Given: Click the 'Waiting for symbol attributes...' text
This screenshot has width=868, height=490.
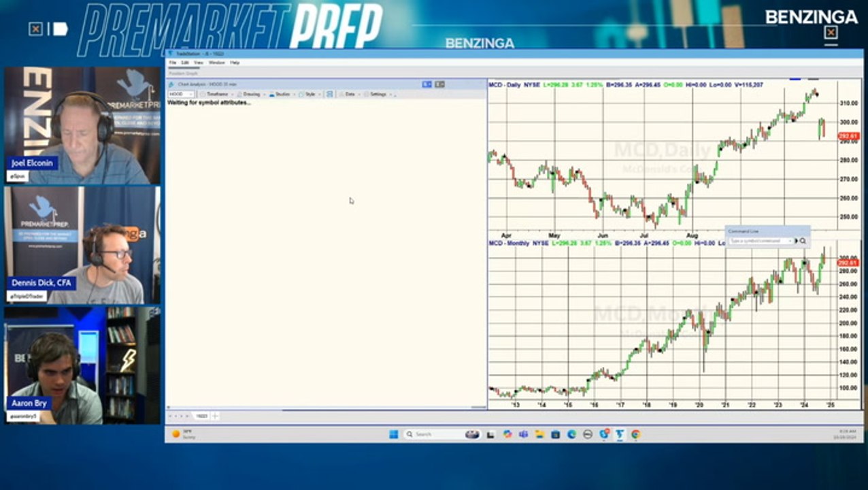Looking at the screenshot, I should 209,102.
